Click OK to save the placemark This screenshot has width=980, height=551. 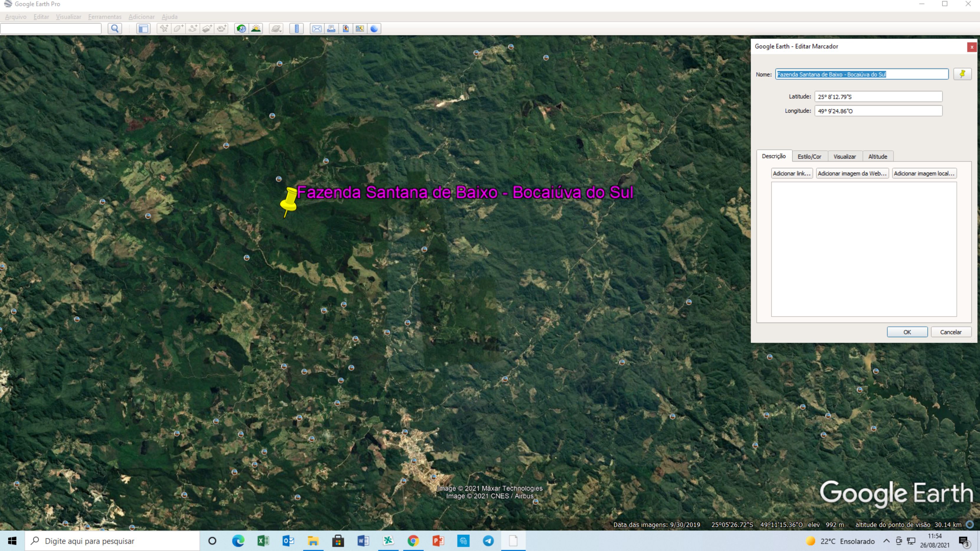(907, 331)
